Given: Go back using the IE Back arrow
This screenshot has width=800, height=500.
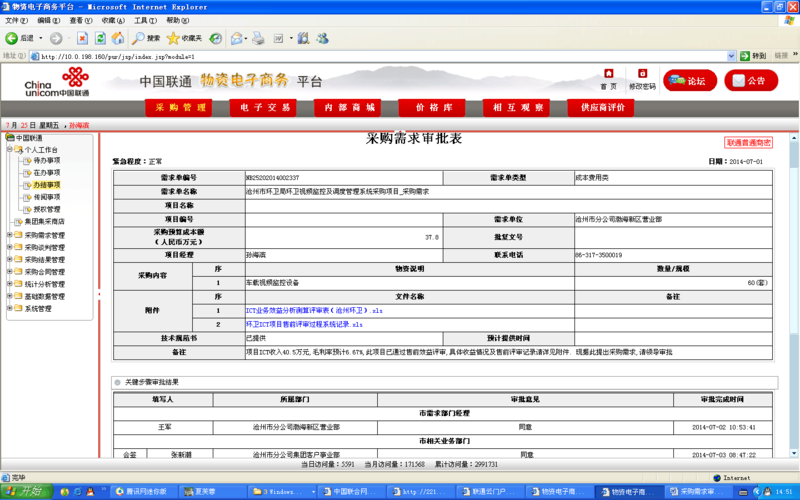Looking at the screenshot, I should pyautogui.click(x=12, y=38).
